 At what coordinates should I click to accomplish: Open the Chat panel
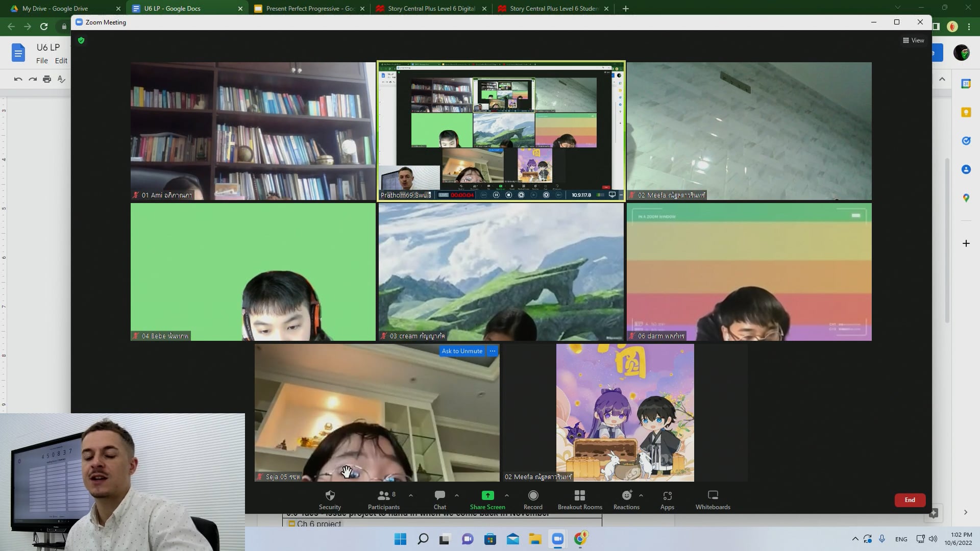click(x=439, y=496)
